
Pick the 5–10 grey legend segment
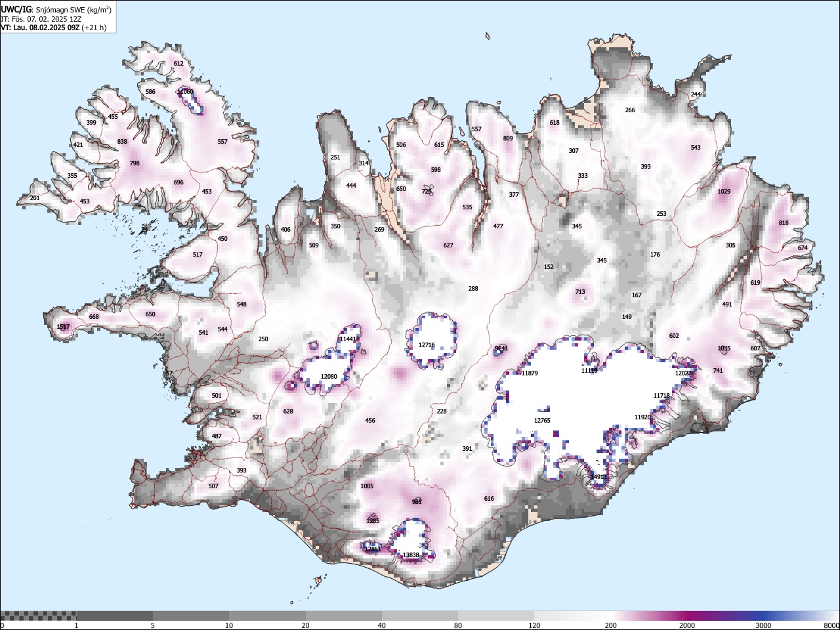click(x=191, y=616)
